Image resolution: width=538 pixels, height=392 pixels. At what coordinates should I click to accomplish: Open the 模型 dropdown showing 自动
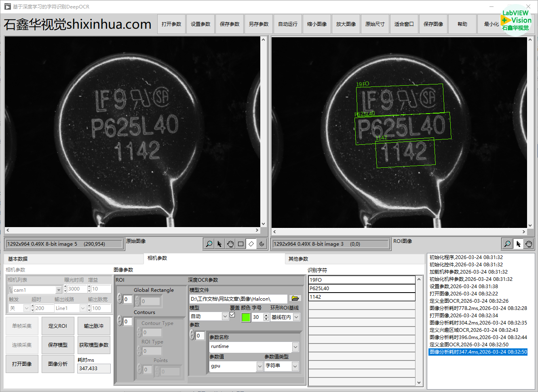click(225, 316)
